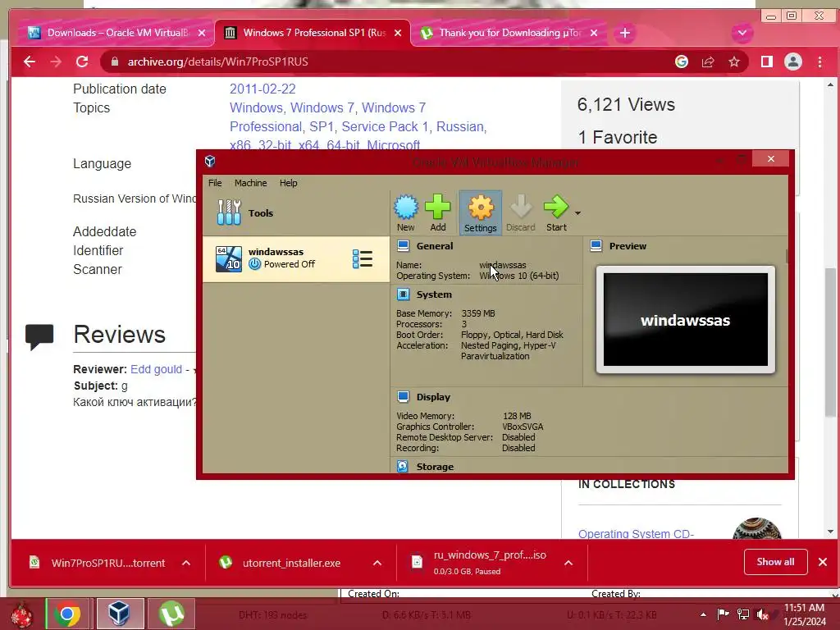Viewport: 840px width, 630px height.
Task: Click the Google icon in the address bar
Action: (682, 62)
